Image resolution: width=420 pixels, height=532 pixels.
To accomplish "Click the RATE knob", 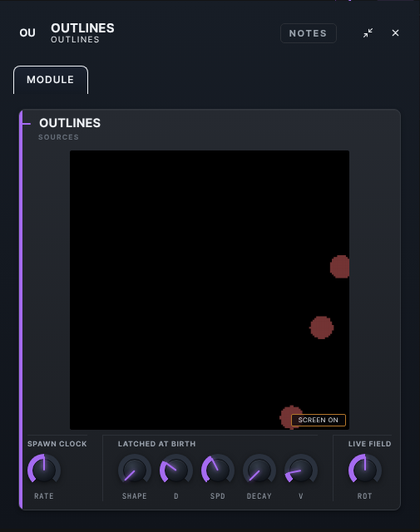I will point(44,470).
